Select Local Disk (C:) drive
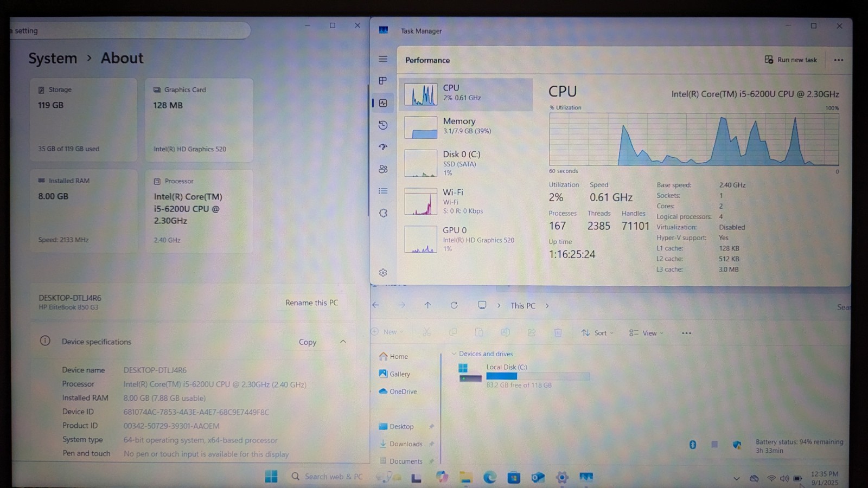This screenshot has height=488, width=868. click(524, 375)
